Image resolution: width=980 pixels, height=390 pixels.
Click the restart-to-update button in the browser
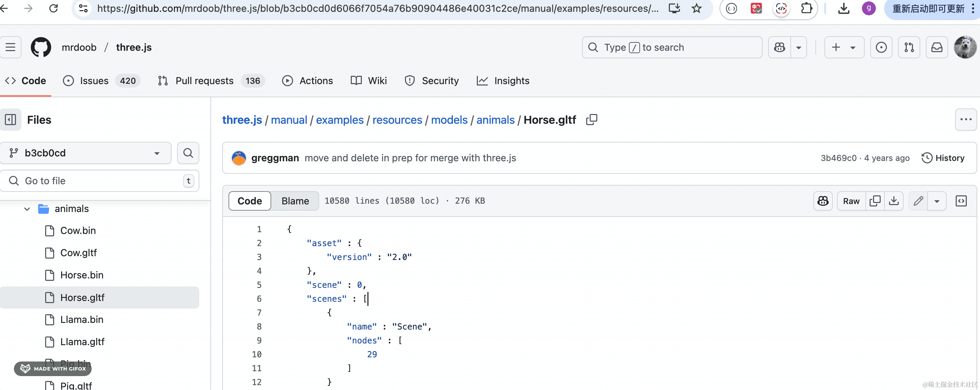tap(928, 8)
